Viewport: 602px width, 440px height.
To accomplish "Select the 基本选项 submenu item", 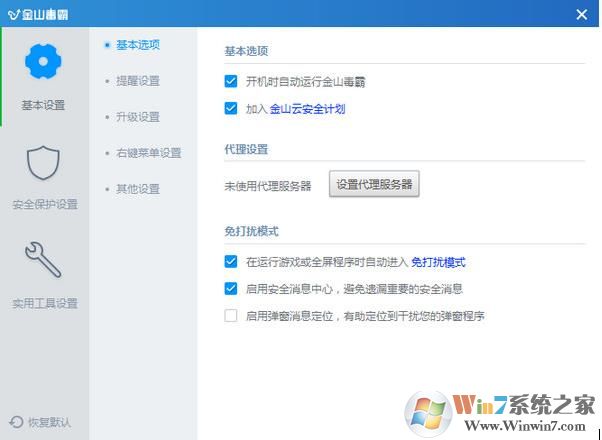I will pyautogui.click(x=138, y=45).
